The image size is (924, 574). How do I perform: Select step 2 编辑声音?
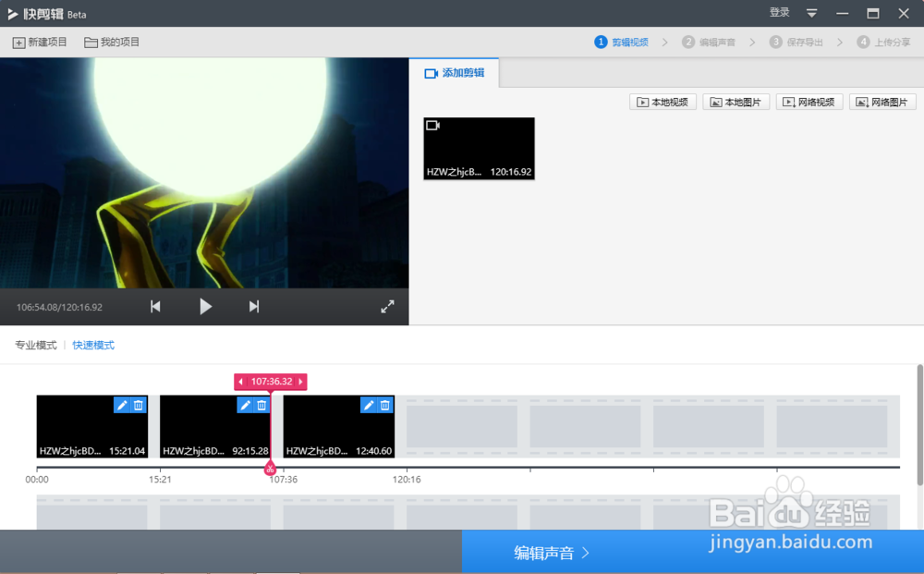coord(709,43)
